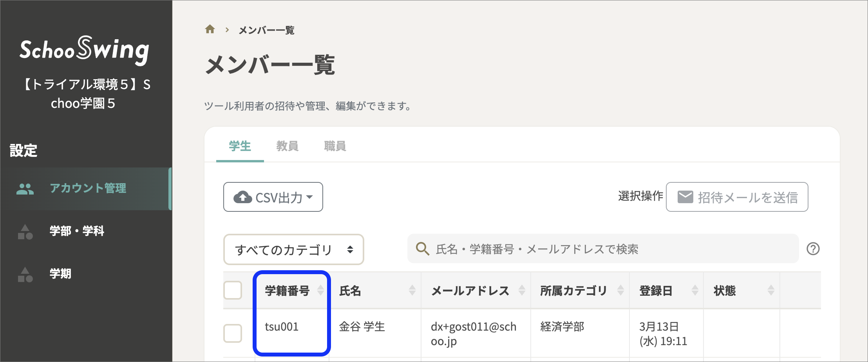Click the メンバー一覧 breadcrumb text
868x362 pixels.
pyautogui.click(x=266, y=30)
